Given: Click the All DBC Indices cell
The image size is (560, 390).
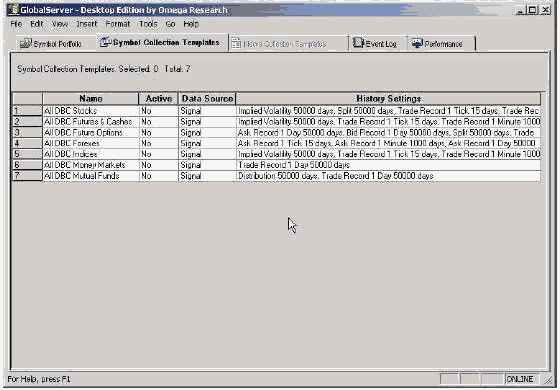Looking at the screenshot, I should (x=91, y=154).
